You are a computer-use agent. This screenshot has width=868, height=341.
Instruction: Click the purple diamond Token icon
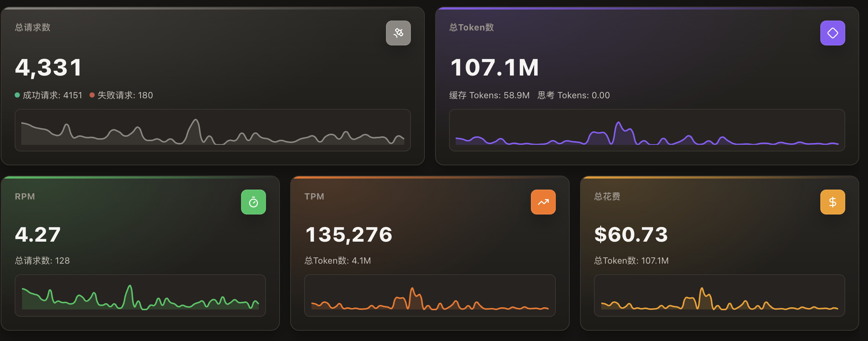832,33
